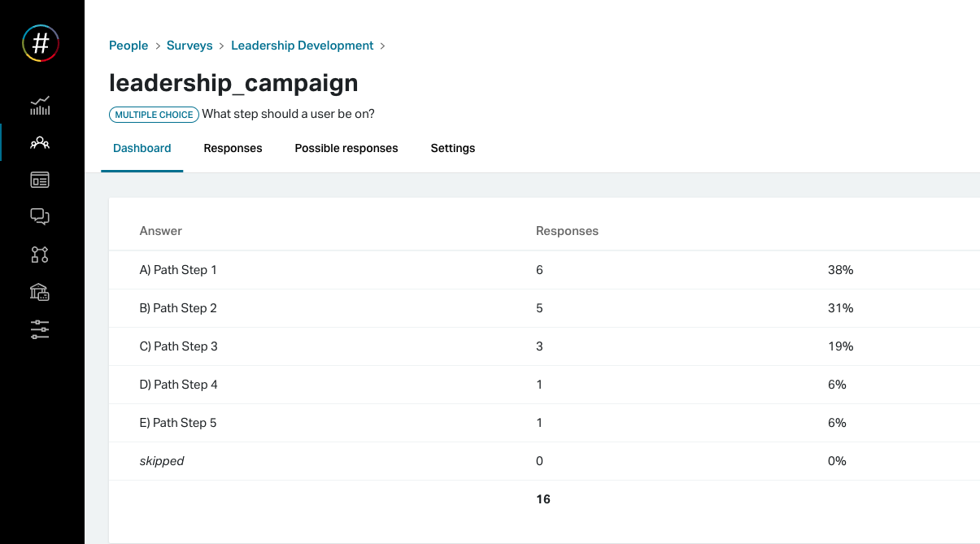Screen dimensions: 980x544
Task: Open the analytics chart icon in sidebar
Action: pyautogui.click(x=40, y=106)
